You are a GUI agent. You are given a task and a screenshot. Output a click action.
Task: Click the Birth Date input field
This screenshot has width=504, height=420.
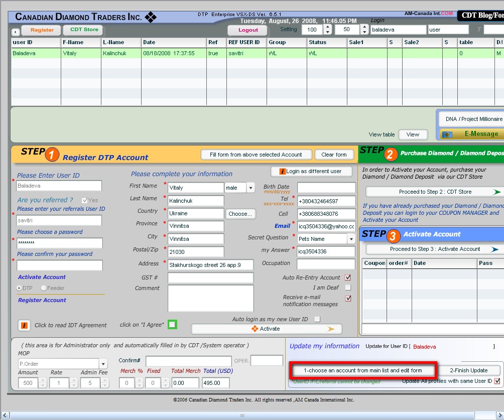[326, 188]
